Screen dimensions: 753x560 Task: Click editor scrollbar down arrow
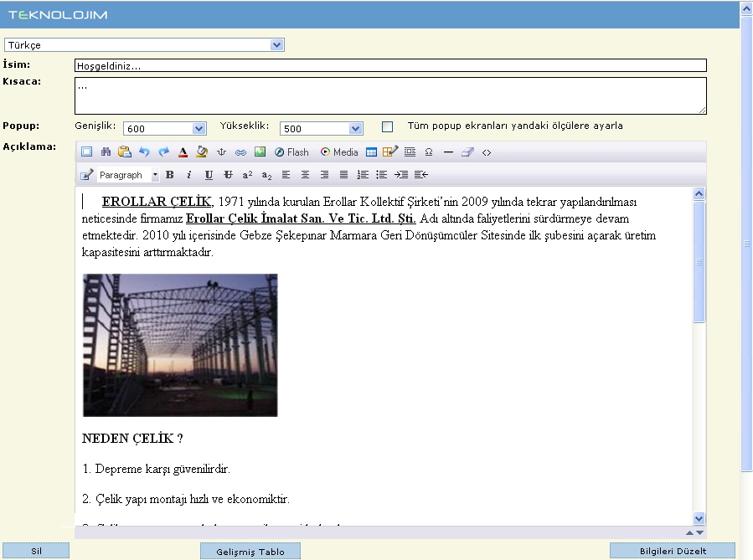click(x=699, y=518)
